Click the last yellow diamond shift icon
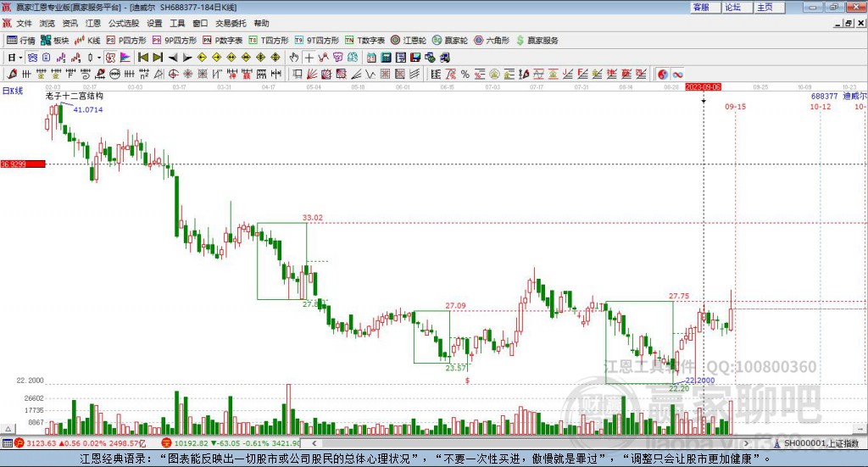 pyautogui.click(x=275, y=58)
